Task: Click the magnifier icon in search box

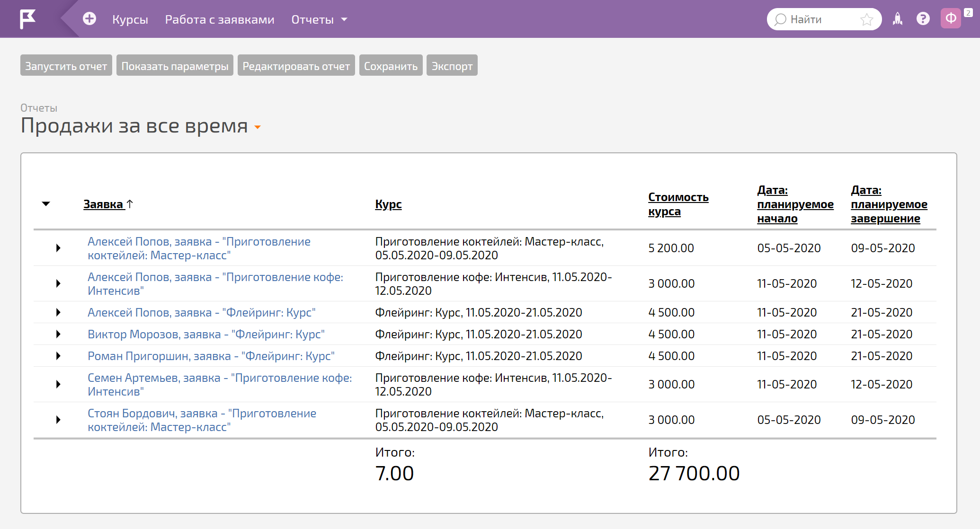Action: point(780,19)
